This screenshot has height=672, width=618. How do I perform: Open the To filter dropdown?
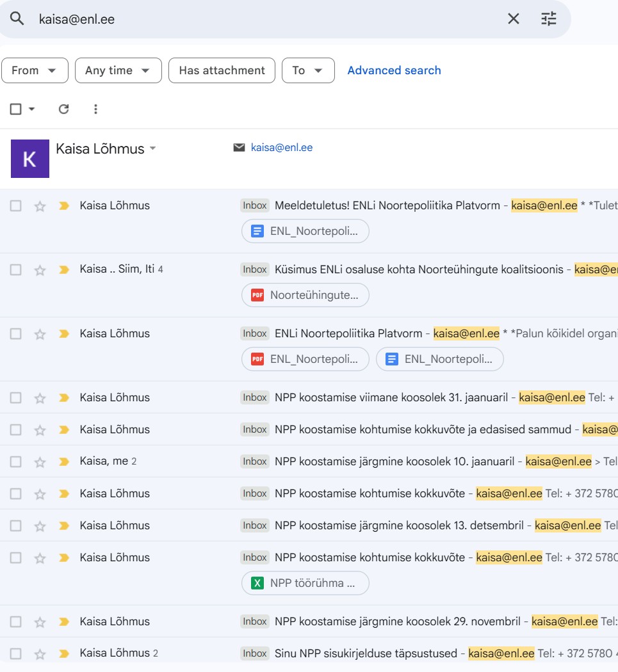pos(308,70)
